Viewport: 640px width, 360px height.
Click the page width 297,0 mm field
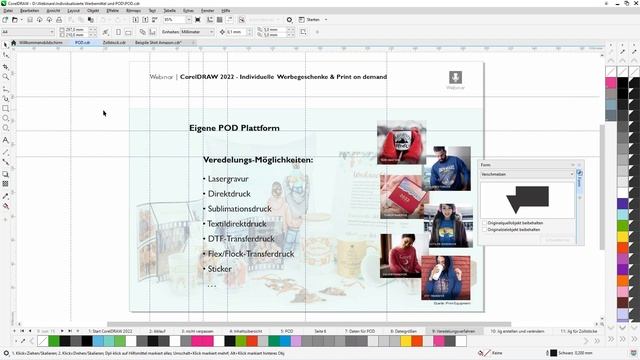pos(76,29)
